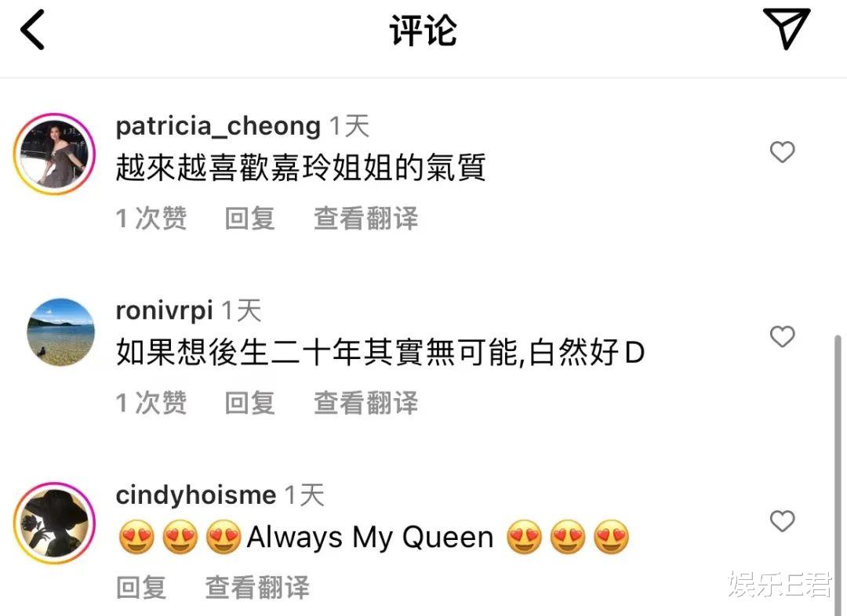Show 1次赞 likes on patricia_cheong's comment
This screenshot has height=616, width=847.
(151, 219)
